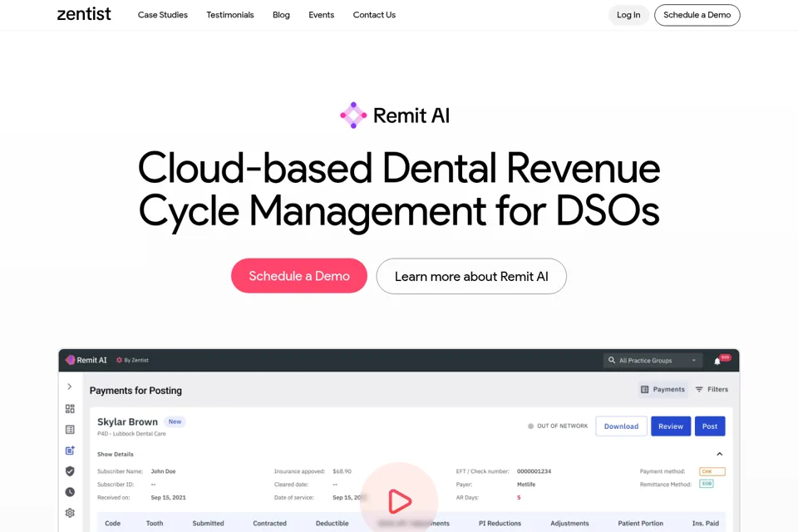Viewport: 798px width, 532px height.
Task: Open the table list icon in the sidebar
Action: [x=70, y=429]
